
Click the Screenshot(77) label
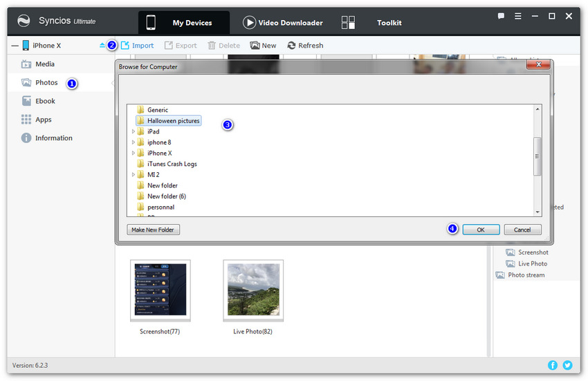160,331
